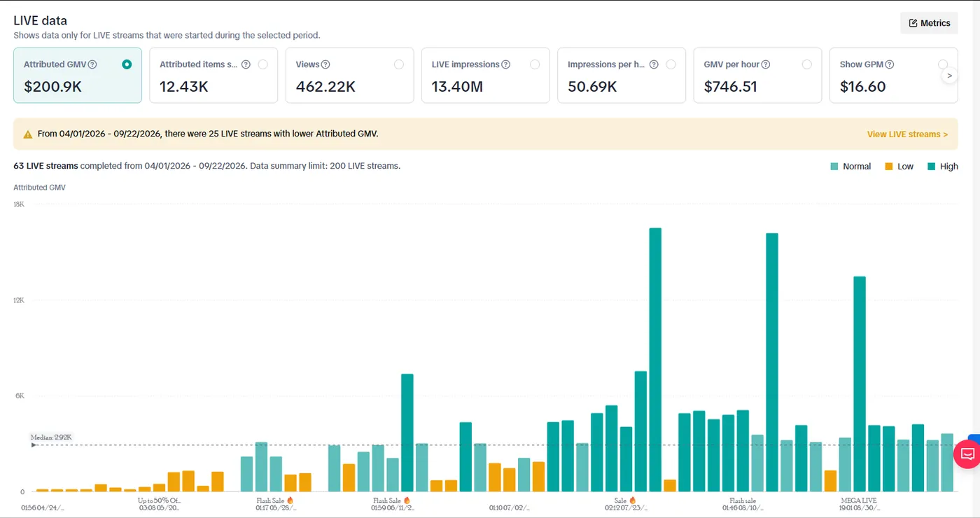Click the 13.40M LIVE impressions value
The width and height of the screenshot is (980, 518).
coord(458,87)
